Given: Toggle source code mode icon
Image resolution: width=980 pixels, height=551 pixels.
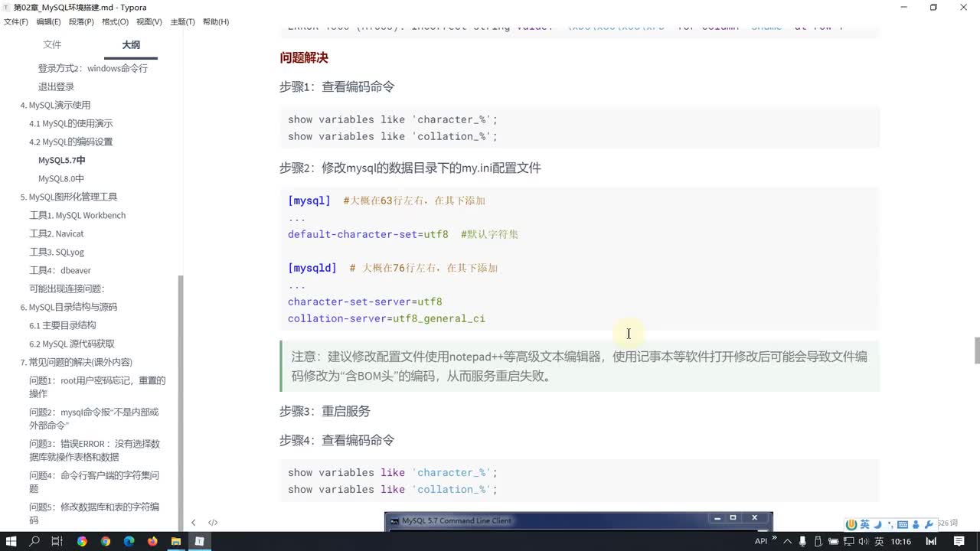Looking at the screenshot, I should (x=213, y=523).
